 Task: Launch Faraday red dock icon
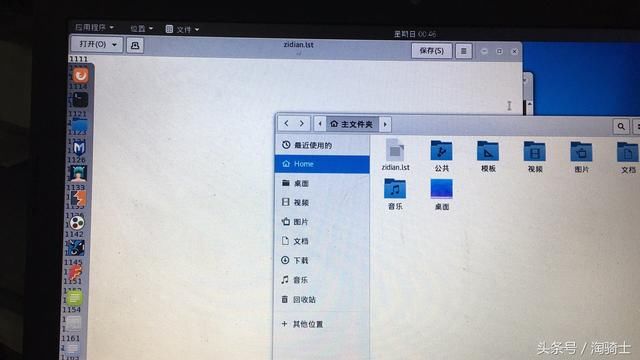[x=75, y=273]
